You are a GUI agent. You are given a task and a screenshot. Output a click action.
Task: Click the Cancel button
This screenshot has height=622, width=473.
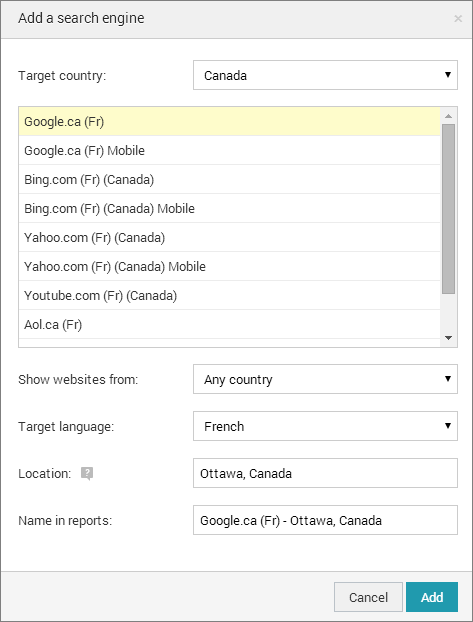pos(368,597)
